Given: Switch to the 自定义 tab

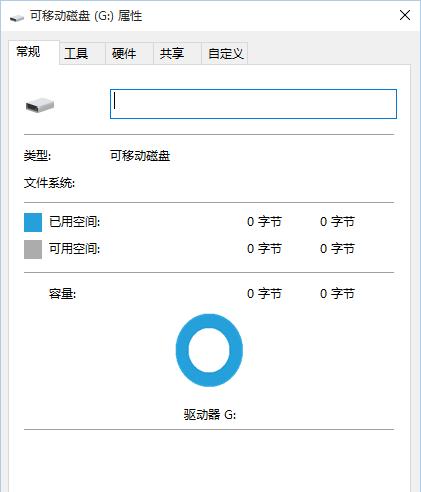Looking at the screenshot, I should click(224, 53).
